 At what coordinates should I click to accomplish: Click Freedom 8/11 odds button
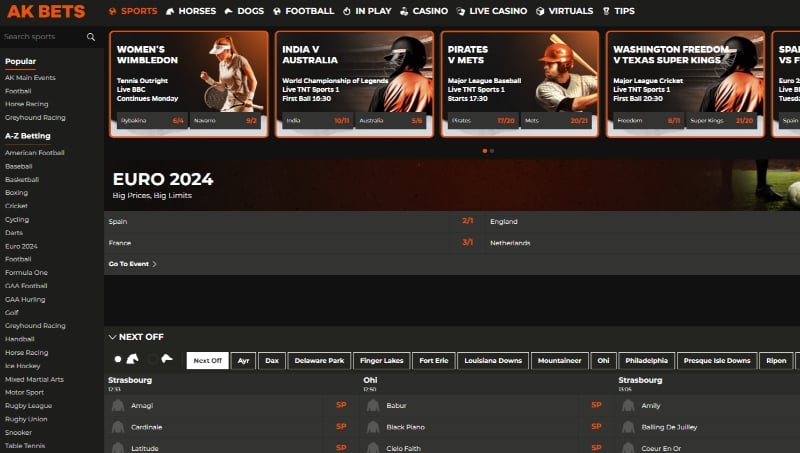click(x=648, y=121)
